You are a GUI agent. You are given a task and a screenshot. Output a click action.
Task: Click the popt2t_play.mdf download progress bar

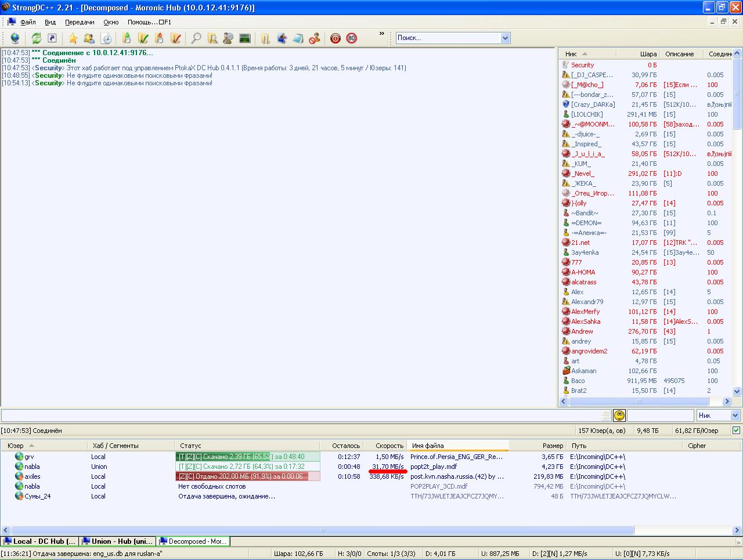tap(247, 467)
